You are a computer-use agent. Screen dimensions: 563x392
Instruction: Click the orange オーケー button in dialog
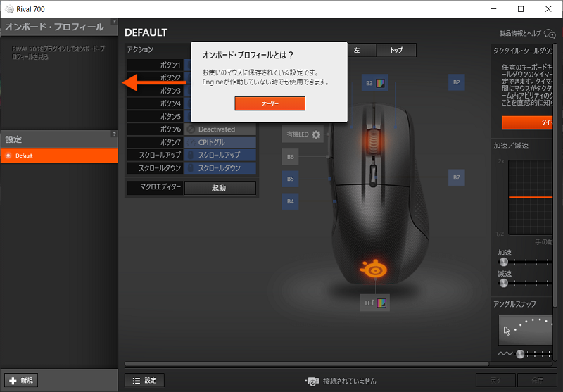click(270, 103)
